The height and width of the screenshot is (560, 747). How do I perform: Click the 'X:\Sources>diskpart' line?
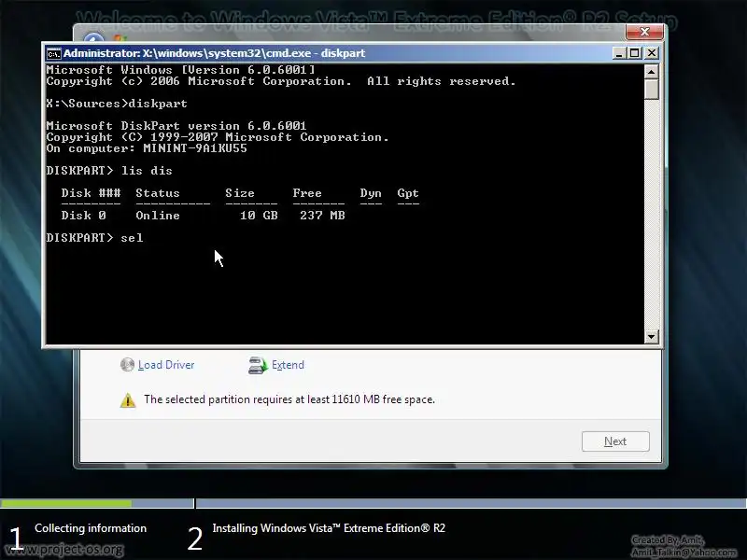117,104
